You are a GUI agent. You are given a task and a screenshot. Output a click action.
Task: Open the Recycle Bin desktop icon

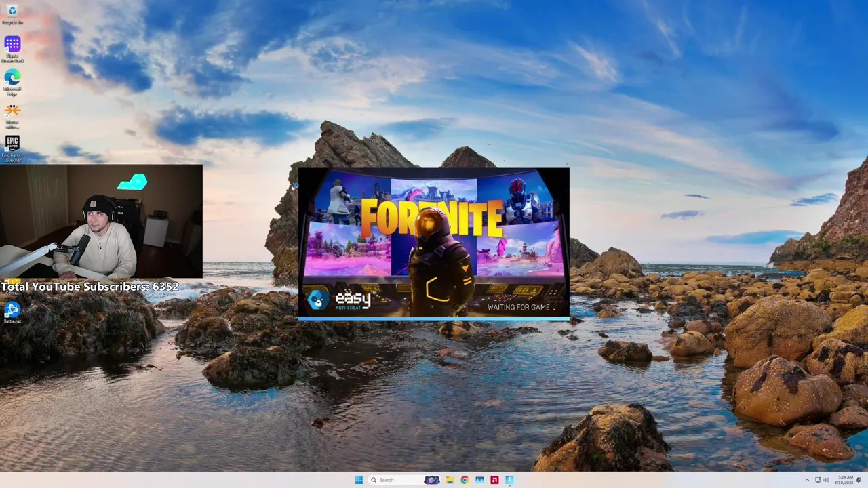(12, 14)
